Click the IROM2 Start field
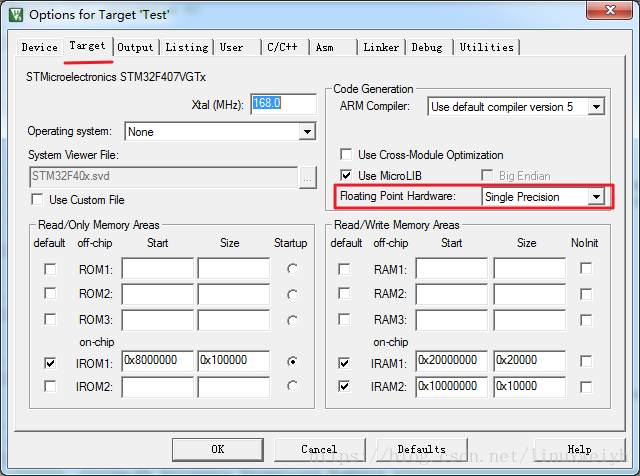The width and height of the screenshot is (640, 476). tap(158, 387)
